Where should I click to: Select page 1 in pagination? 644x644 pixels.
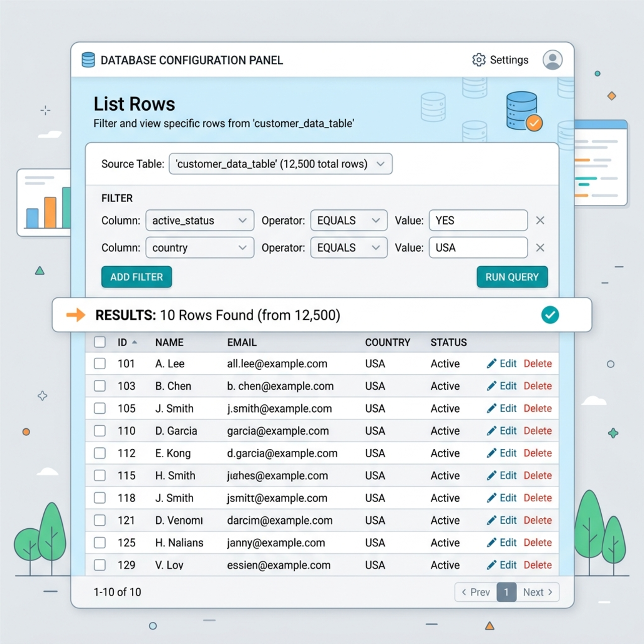[x=507, y=592]
